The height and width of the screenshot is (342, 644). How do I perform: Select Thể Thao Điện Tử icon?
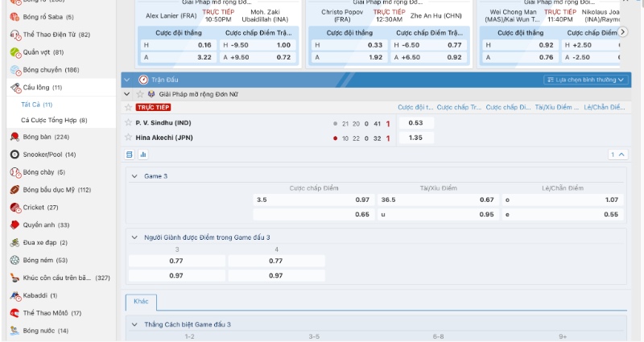pyautogui.click(x=14, y=35)
